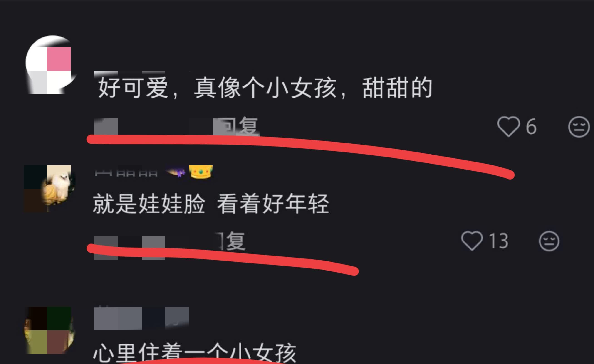The height and width of the screenshot is (364, 594).
Task: Tap the like count number 6
Action: pyautogui.click(x=531, y=127)
